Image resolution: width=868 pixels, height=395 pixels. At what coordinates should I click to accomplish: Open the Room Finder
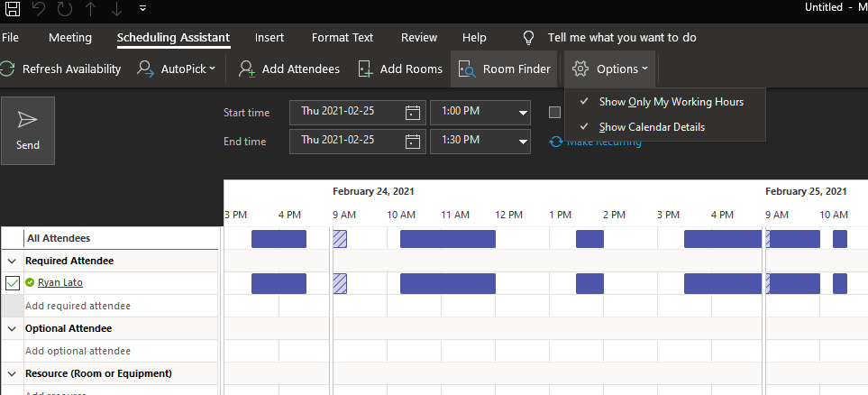(x=504, y=69)
